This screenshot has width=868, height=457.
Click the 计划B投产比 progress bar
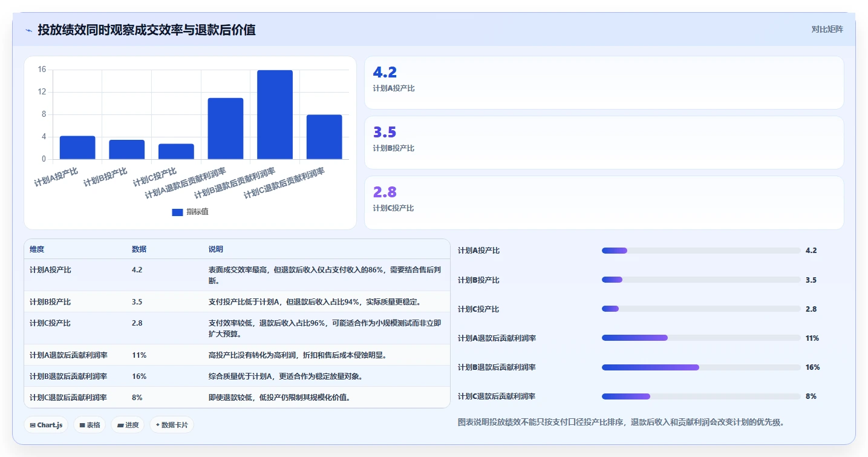tap(701, 280)
